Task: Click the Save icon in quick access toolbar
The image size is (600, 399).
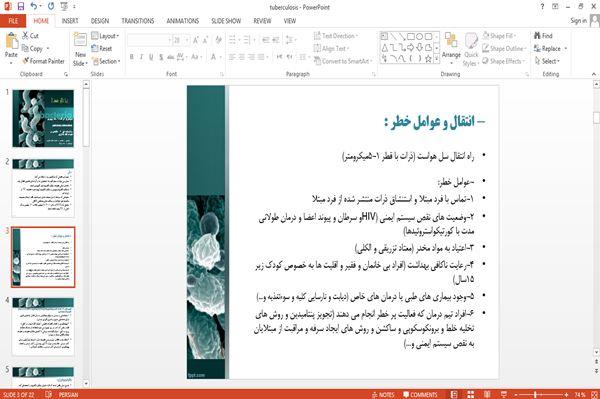Action: pos(21,7)
